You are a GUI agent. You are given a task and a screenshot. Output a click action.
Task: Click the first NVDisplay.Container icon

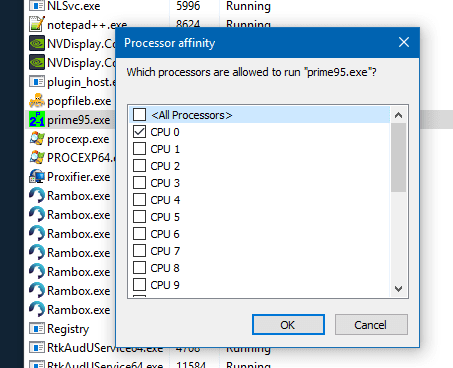coord(37,43)
